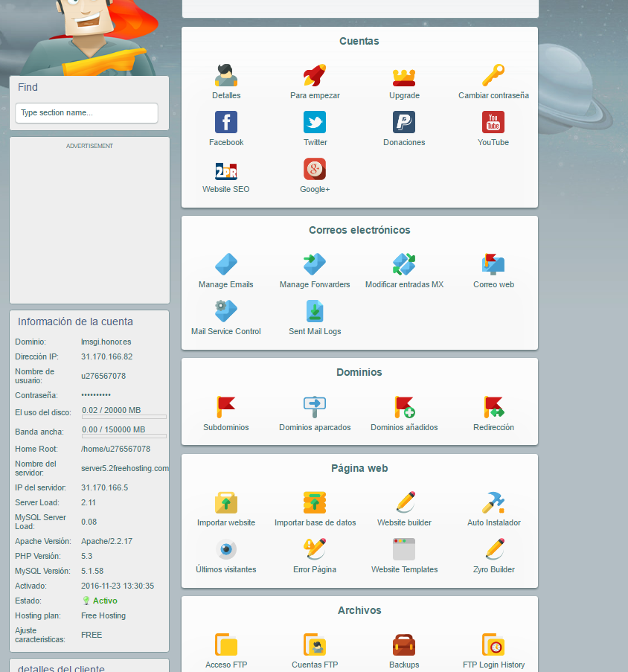The width and height of the screenshot is (628, 672).
Task: Click the Dominios aparcados link
Action: (315, 427)
